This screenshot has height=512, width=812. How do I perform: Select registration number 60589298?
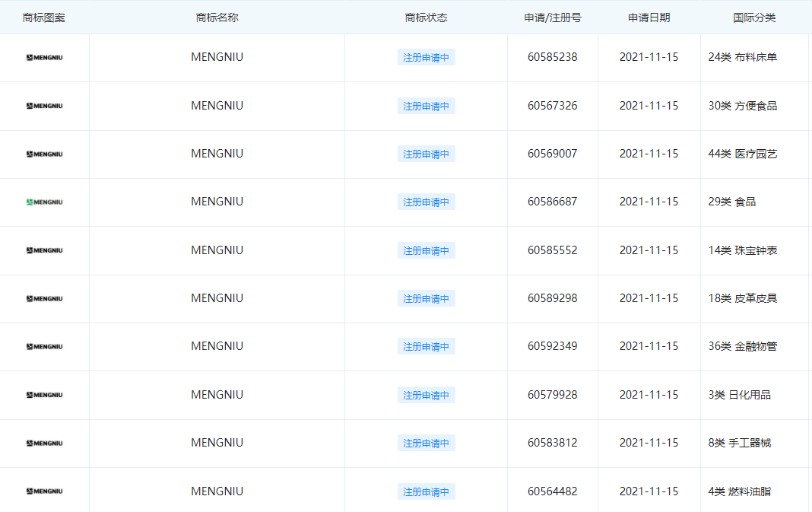[x=553, y=298]
